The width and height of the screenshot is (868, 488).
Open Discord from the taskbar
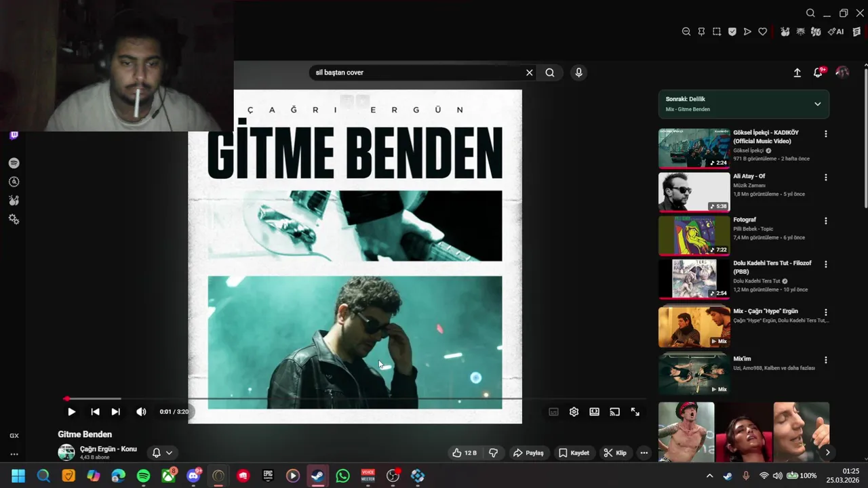[x=194, y=476]
